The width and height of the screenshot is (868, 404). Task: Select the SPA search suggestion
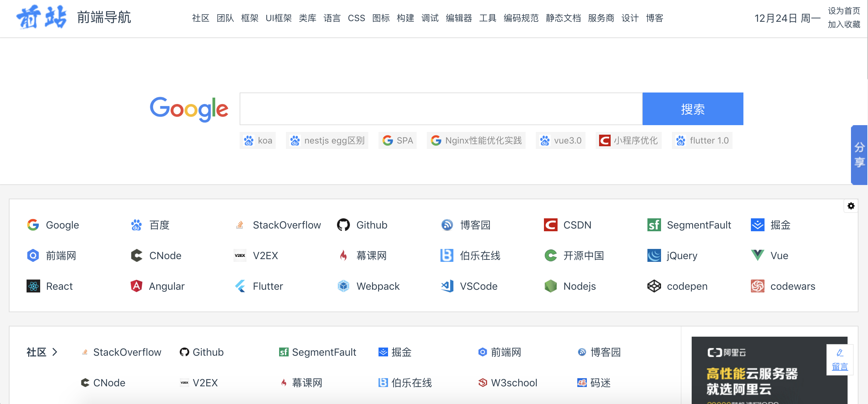[398, 140]
